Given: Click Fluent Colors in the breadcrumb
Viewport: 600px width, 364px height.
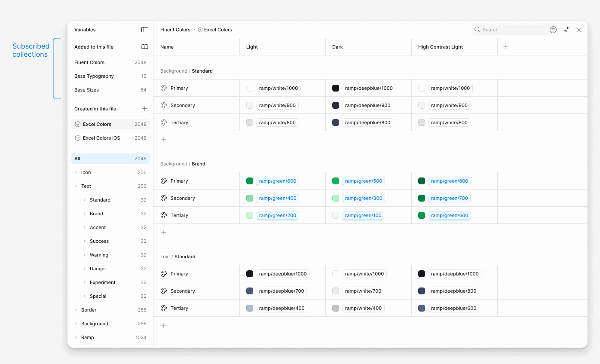Looking at the screenshot, I should click(x=175, y=30).
